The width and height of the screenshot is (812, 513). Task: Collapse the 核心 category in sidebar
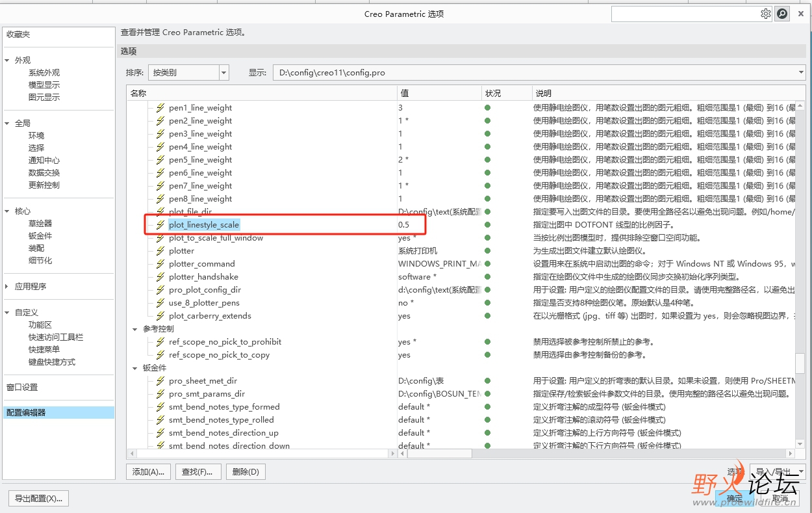7,211
